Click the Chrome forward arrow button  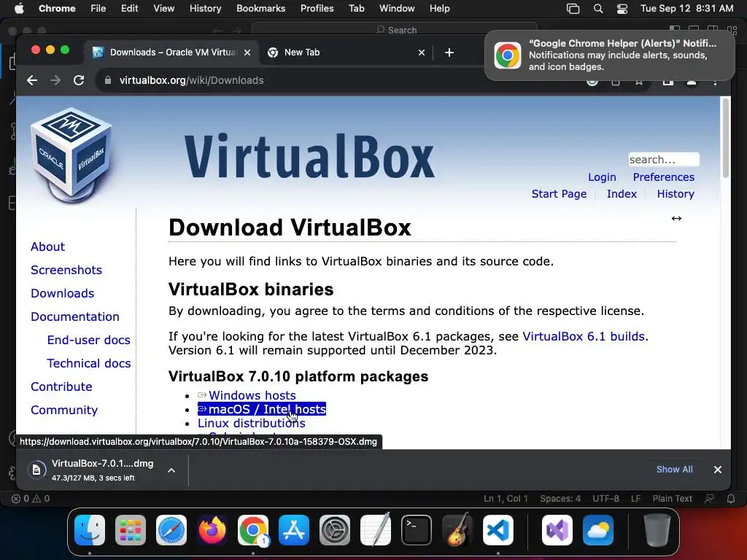coord(55,80)
